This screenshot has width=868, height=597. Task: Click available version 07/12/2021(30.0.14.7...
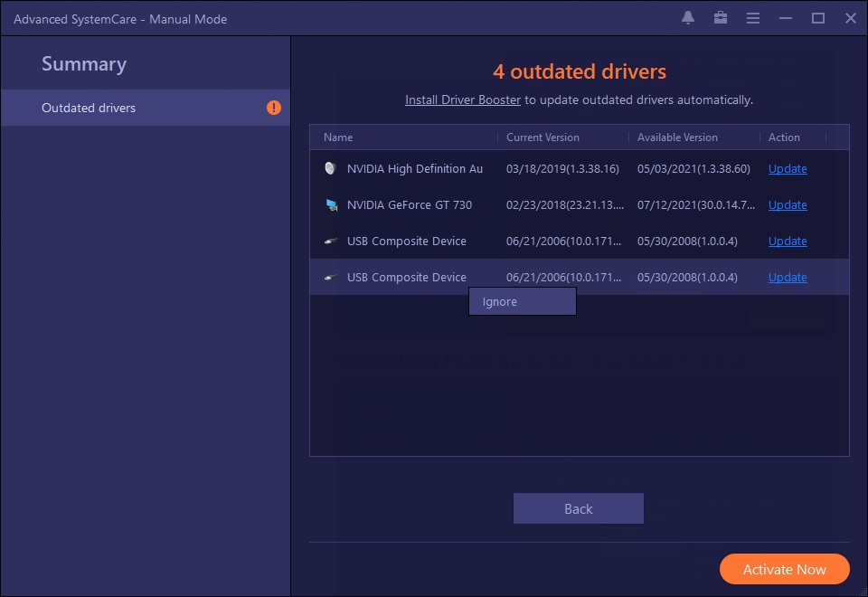[x=696, y=205]
